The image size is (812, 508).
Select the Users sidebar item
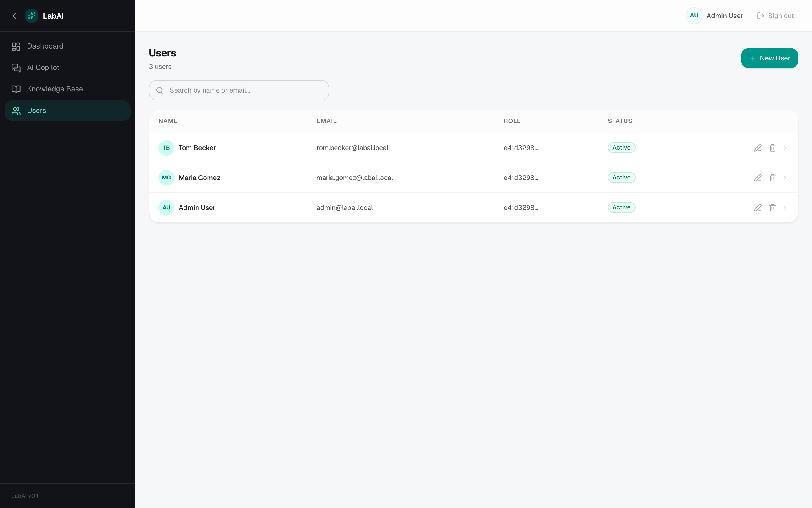[67, 111]
